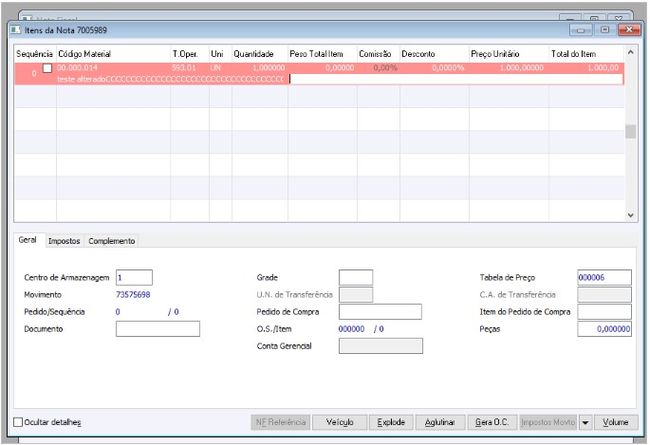Click the Aglutinar button

(x=440, y=422)
